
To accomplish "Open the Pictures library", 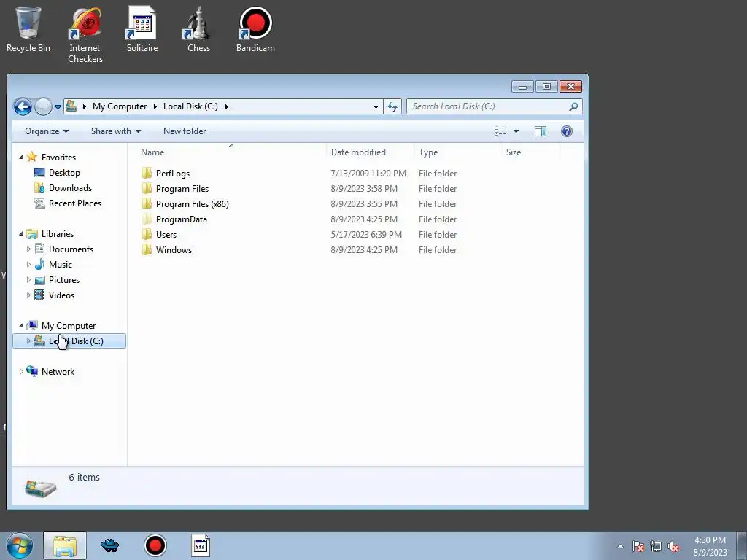I will (64, 279).
